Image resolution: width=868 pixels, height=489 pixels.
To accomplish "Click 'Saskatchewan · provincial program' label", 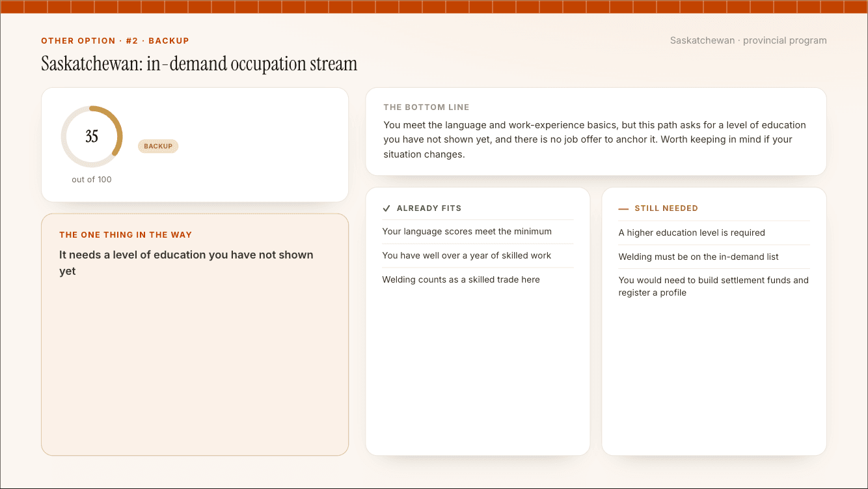I will click(x=748, y=40).
